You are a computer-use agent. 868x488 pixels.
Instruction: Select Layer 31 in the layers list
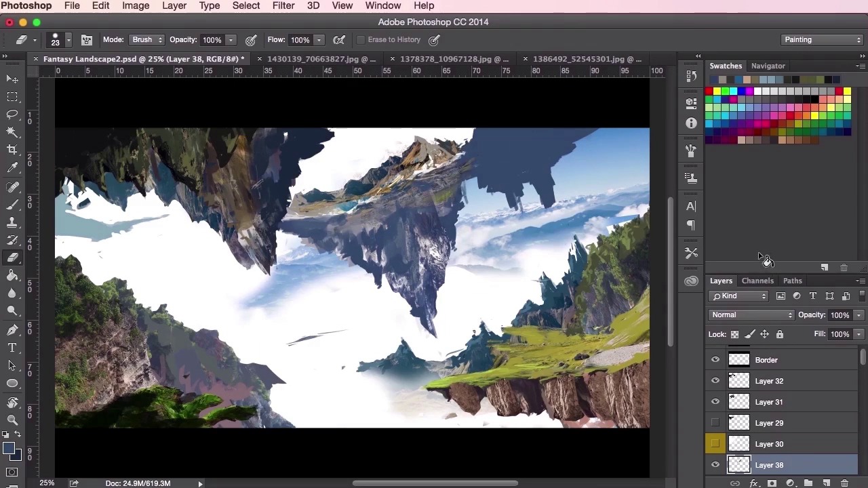click(769, 402)
